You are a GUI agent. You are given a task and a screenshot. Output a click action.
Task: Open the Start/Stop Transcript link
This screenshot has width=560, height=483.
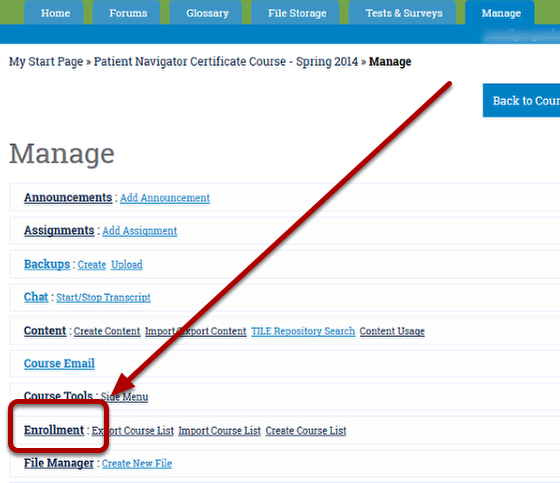pos(103,298)
